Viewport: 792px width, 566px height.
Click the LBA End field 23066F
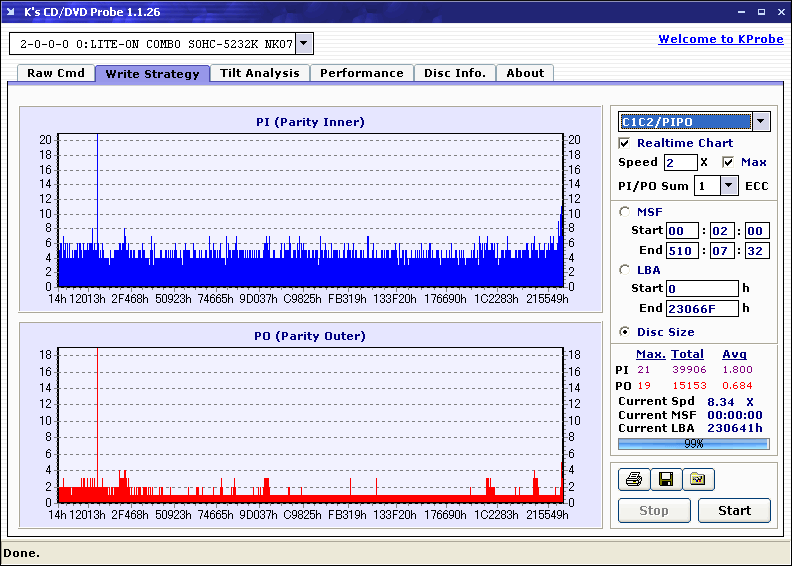click(702, 308)
